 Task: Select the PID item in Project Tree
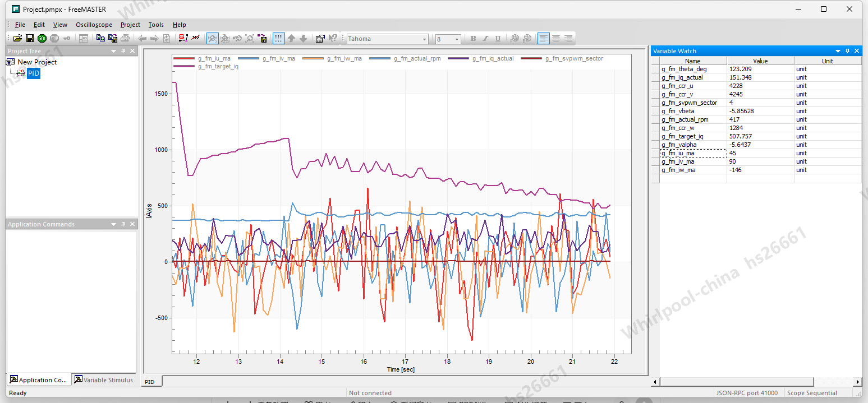(x=33, y=73)
